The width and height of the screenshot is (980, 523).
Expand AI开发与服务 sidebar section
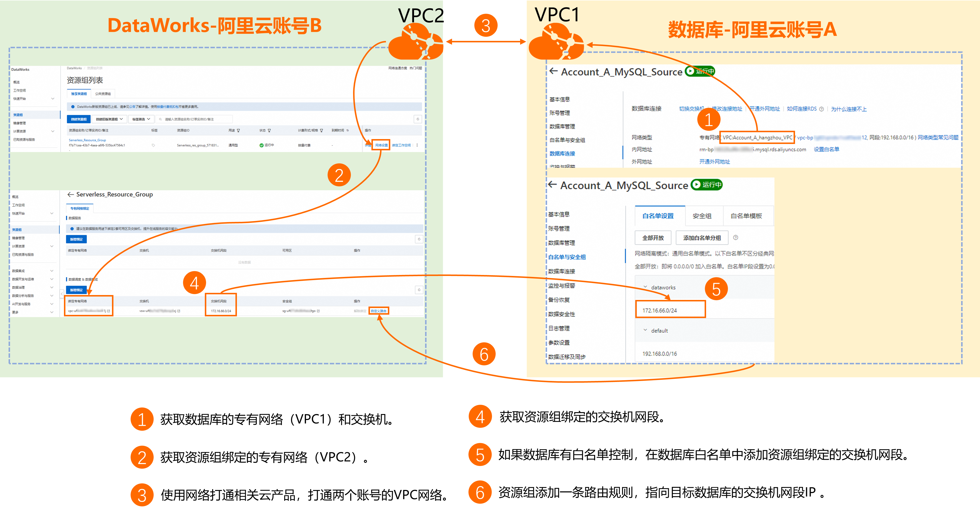click(52, 304)
